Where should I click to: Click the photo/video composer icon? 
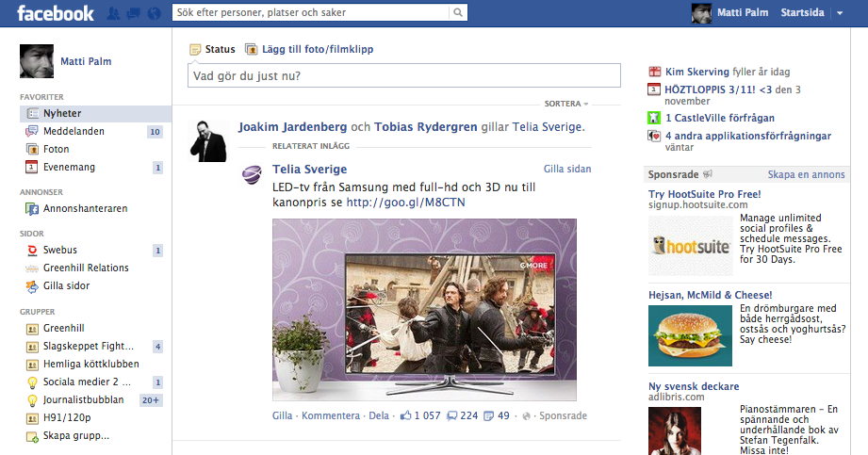click(251, 49)
